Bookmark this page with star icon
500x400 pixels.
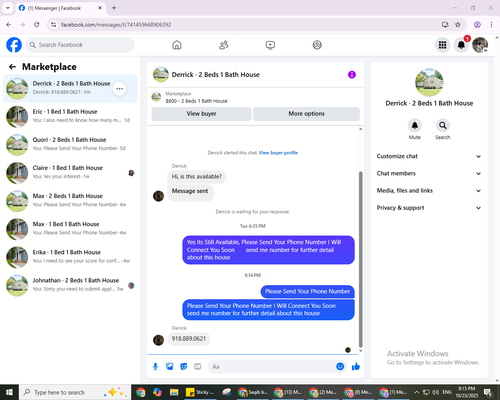(x=458, y=25)
